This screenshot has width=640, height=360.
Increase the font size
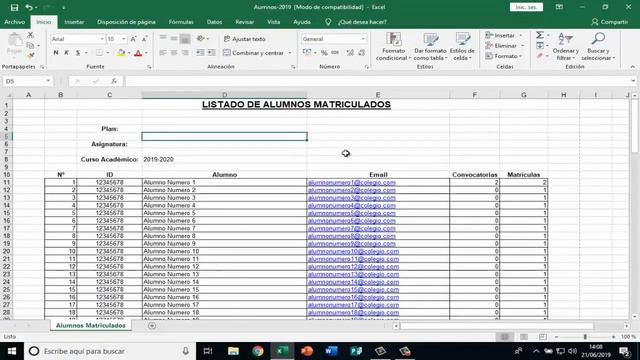tap(133, 39)
